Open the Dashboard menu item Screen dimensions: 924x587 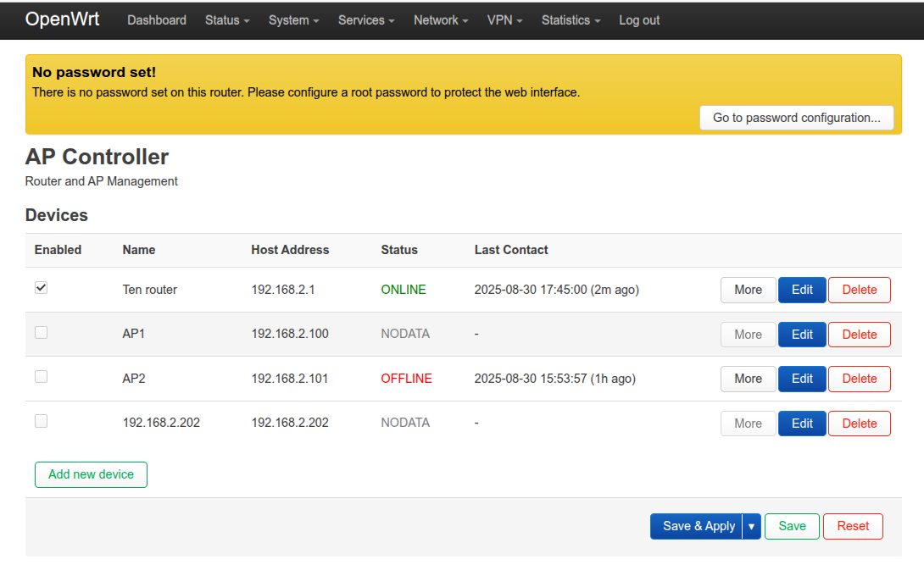(x=157, y=20)
